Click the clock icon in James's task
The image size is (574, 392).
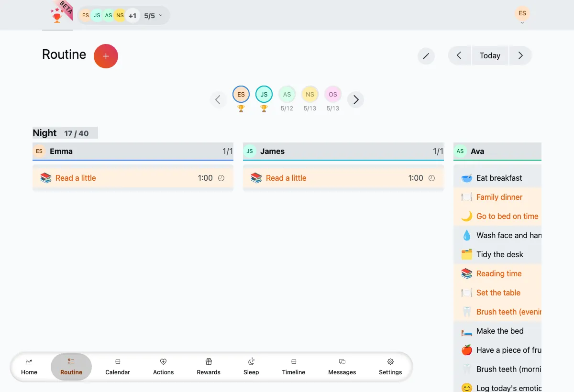pos(431,178)
